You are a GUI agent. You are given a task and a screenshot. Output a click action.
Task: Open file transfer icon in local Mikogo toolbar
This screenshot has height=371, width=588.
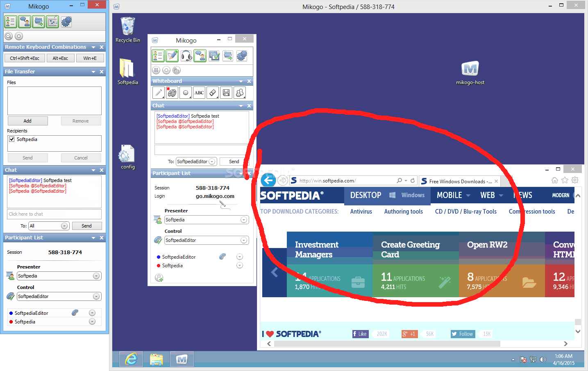point(39,22)
